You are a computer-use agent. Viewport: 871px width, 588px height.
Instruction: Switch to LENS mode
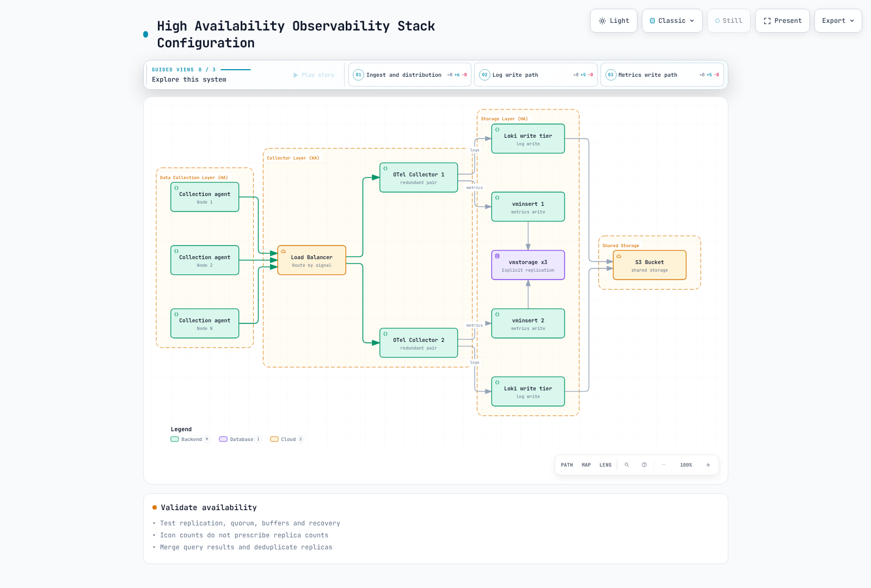coord(605,465)
